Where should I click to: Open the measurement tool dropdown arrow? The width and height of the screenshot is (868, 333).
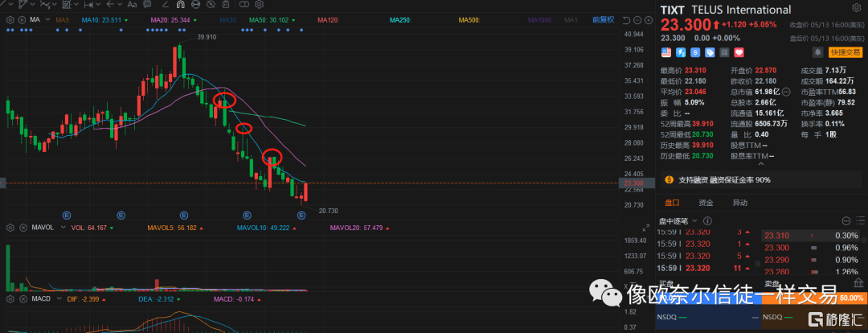click(x=76, y=5)
